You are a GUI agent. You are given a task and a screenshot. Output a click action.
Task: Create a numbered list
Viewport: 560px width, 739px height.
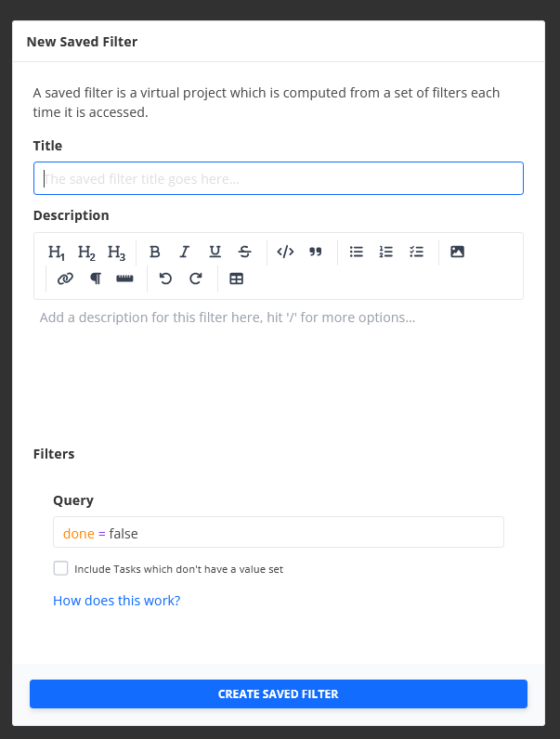click(x=386, y=253)
